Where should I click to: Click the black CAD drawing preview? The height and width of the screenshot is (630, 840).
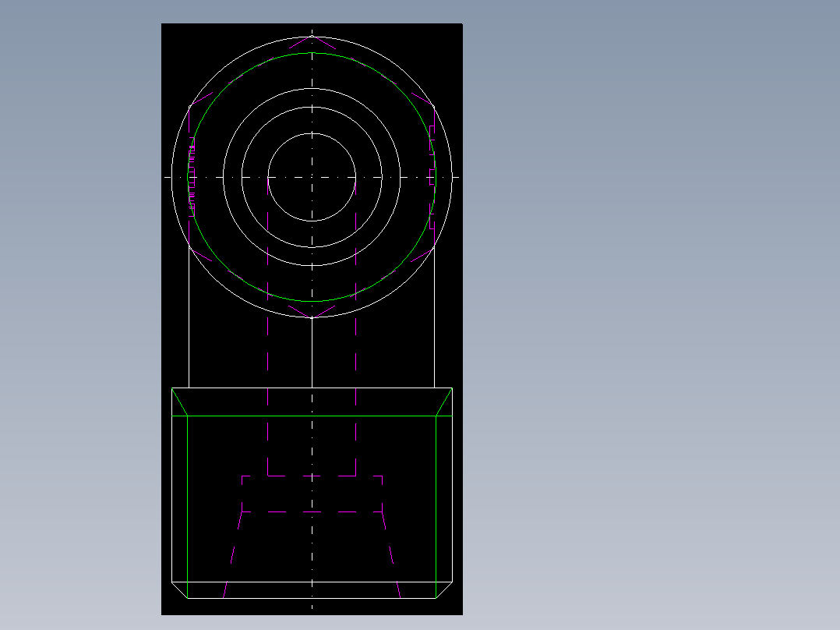[x=312, y=319]
